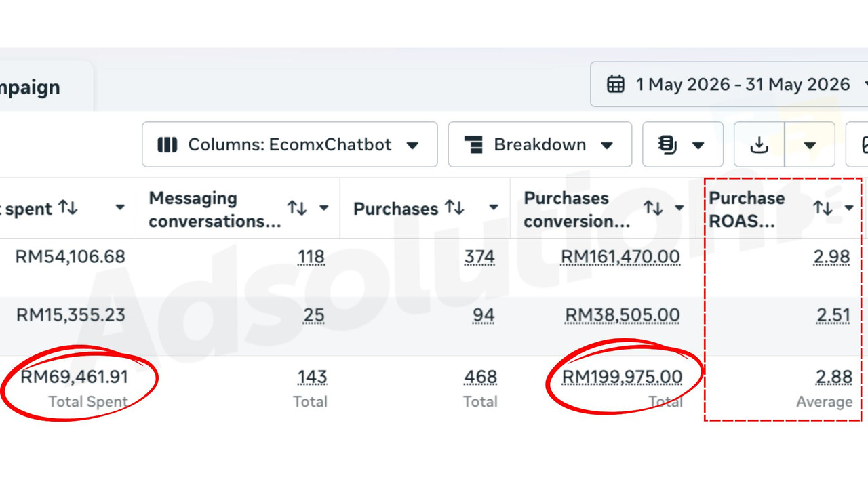Image resolution: width=868 pixels, height=488 pixels.
Task: Open export options dropdown arrow
Action: point(810,145)
